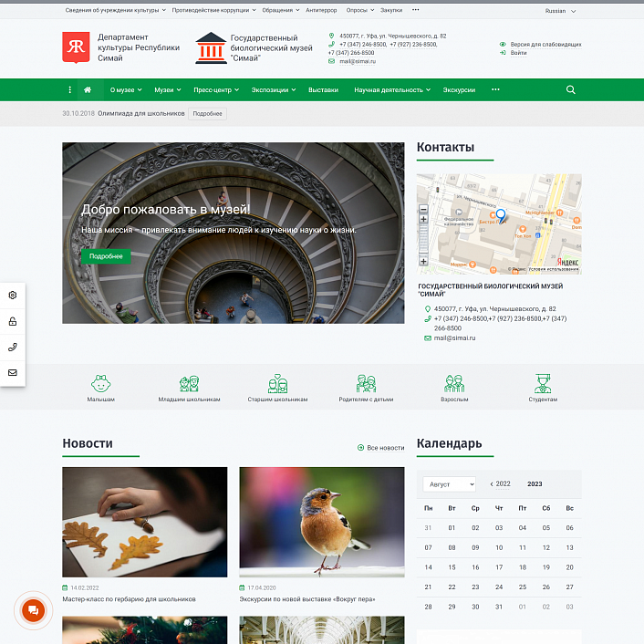Open the Август month dropdown
644x644 pixels.
pyautogui.click(x=449, y=484)
